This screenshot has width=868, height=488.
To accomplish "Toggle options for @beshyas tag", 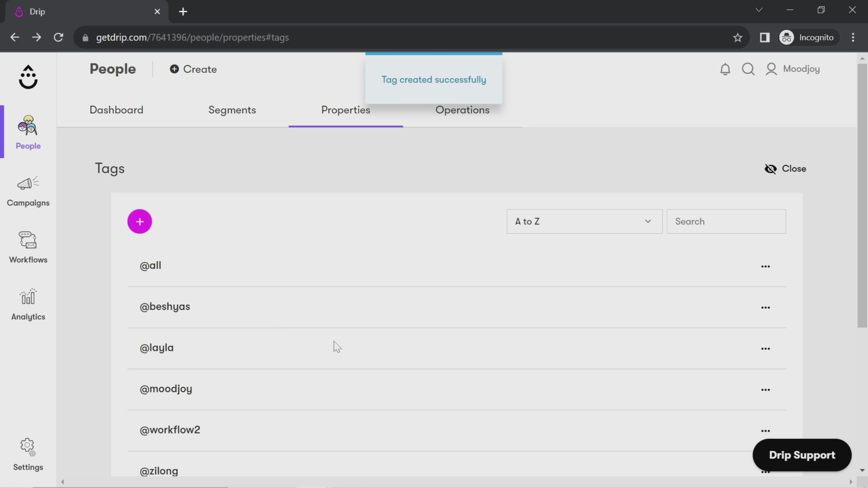I will 765,307.
